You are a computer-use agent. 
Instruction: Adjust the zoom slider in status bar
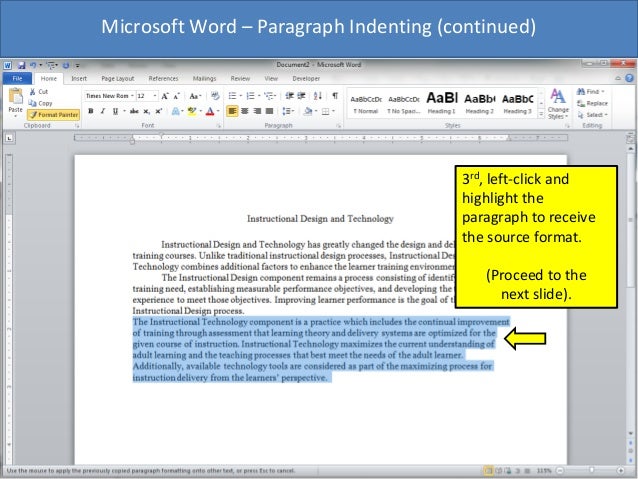point(591,470)
